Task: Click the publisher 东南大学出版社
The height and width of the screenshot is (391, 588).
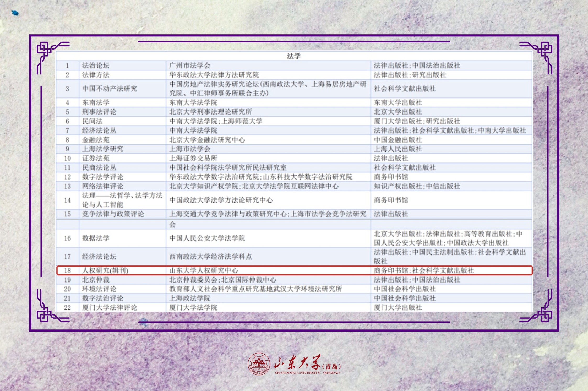Action: point(398,102)
